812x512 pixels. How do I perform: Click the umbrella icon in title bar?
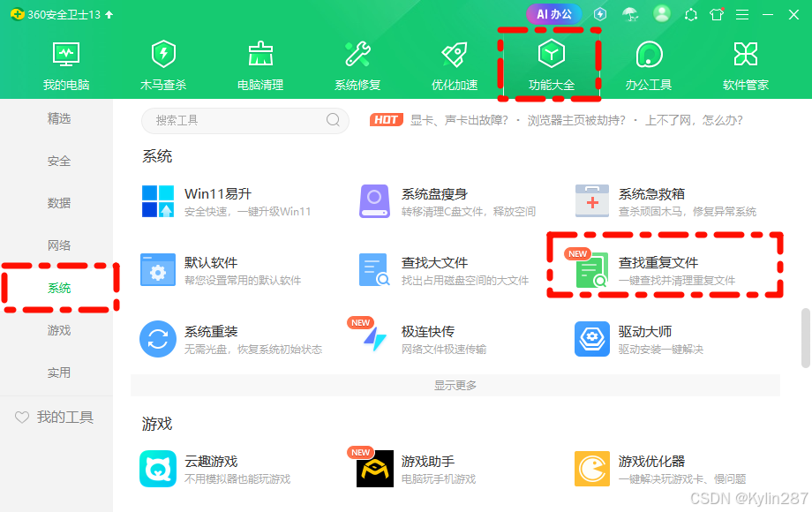point(630,14)
